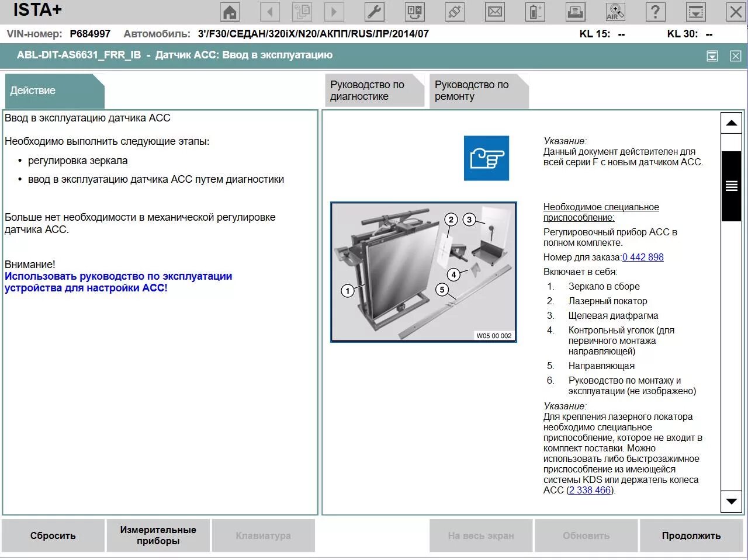Screen dimensions: 748x560
Task: Click the forward arrow navigation icon
Action: pyautogui.click(x=334, y=12)
